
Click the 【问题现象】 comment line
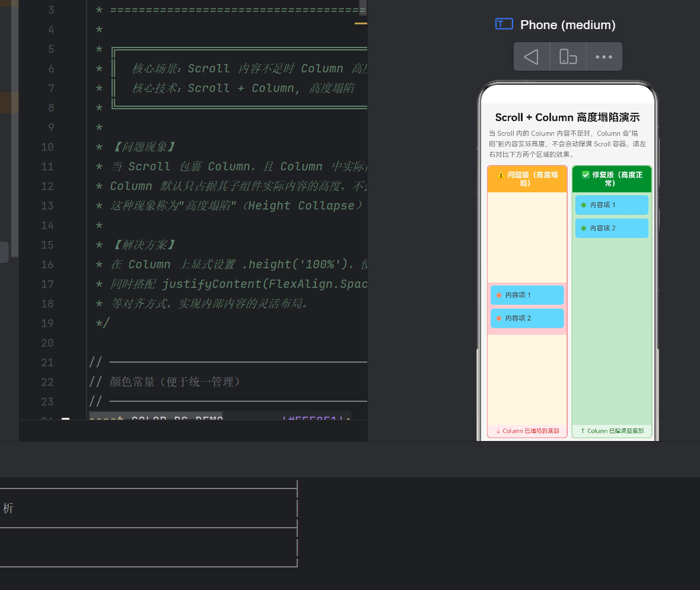(x=144, y=147)
